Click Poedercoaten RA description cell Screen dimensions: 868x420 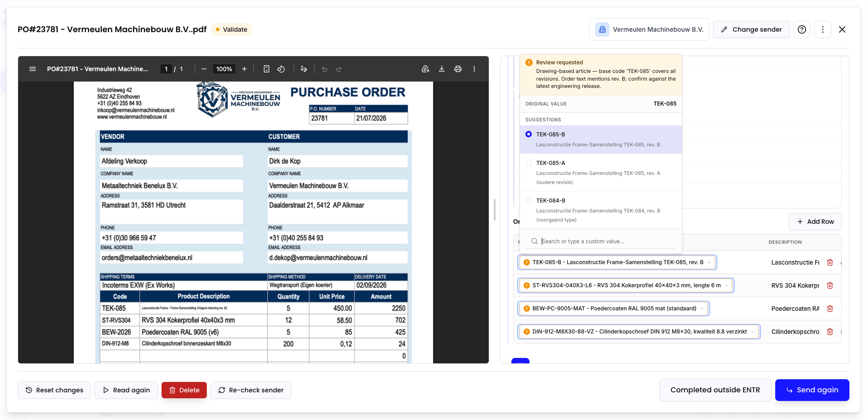795,309
